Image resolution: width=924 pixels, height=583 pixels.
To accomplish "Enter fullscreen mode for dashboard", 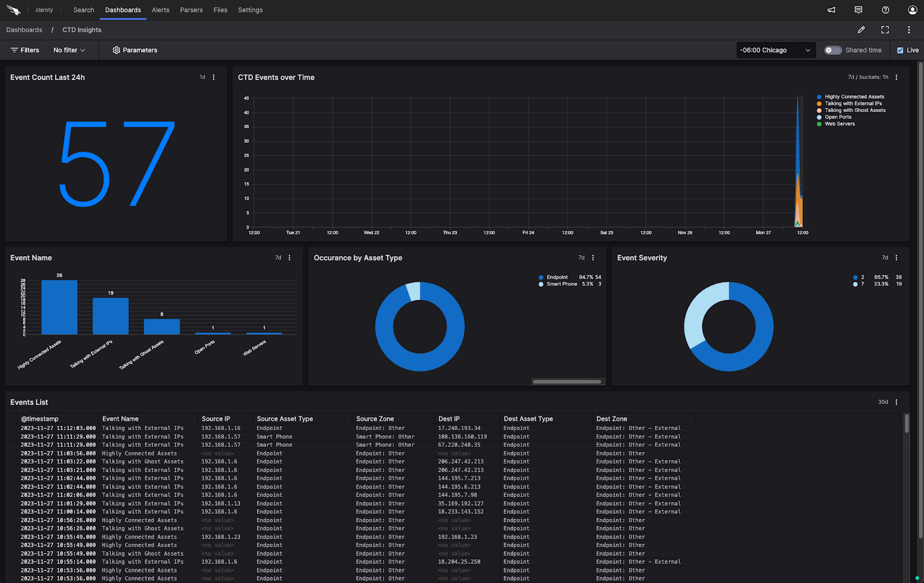I will 885,30.
